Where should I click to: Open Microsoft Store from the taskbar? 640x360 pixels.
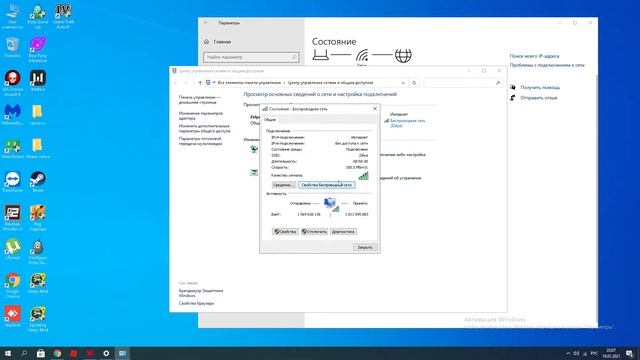pyautogui.click(x=41, y=353)
